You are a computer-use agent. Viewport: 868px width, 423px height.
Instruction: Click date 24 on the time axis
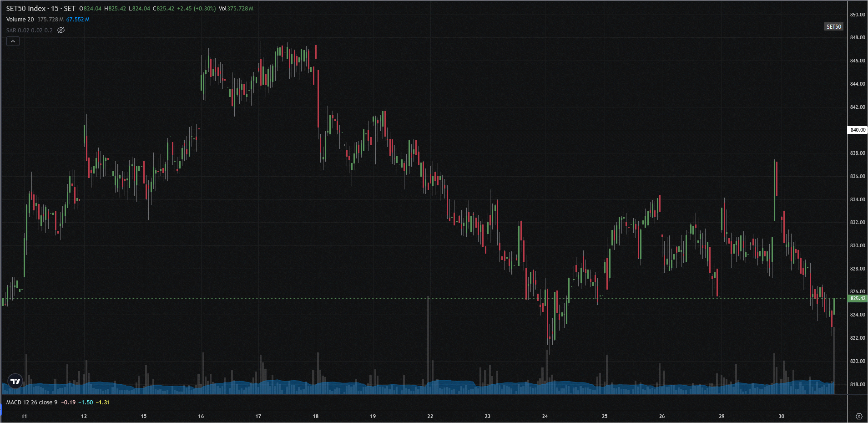point(545,416)
